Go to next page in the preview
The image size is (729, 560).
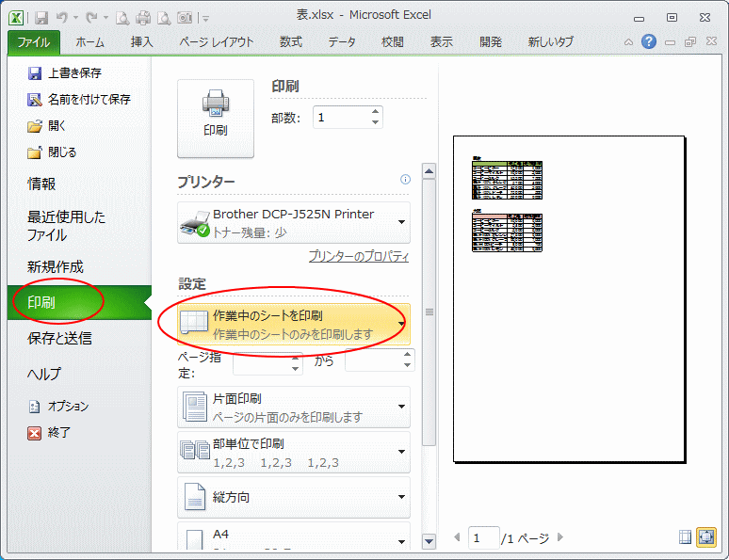pos(560,537)
